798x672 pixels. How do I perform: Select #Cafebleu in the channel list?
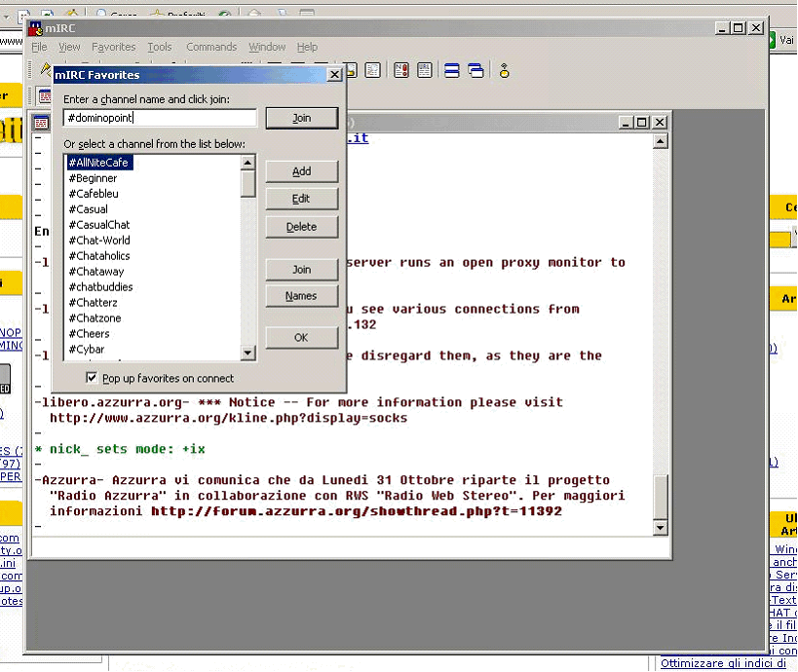94,194
